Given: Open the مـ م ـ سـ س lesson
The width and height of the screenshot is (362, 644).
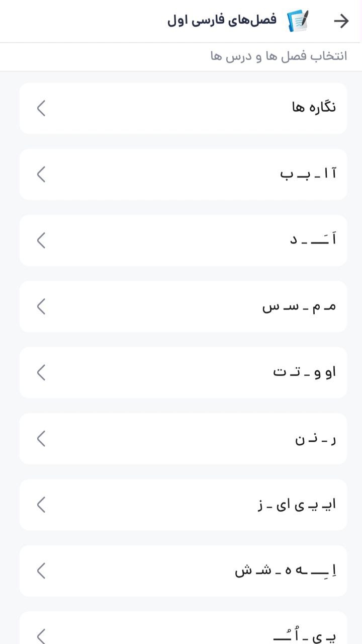Looking at the screenshot, I should pos(299,306).
